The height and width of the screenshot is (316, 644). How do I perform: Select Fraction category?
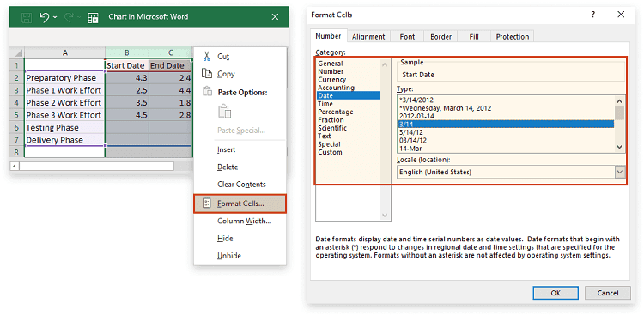pos(331,120)
